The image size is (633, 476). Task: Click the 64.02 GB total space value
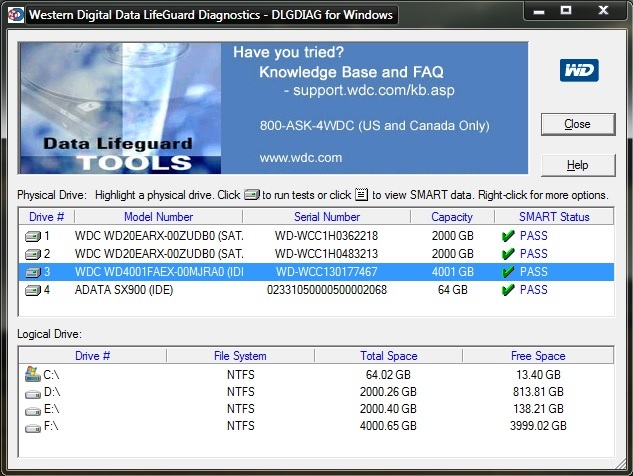(388, 375)
